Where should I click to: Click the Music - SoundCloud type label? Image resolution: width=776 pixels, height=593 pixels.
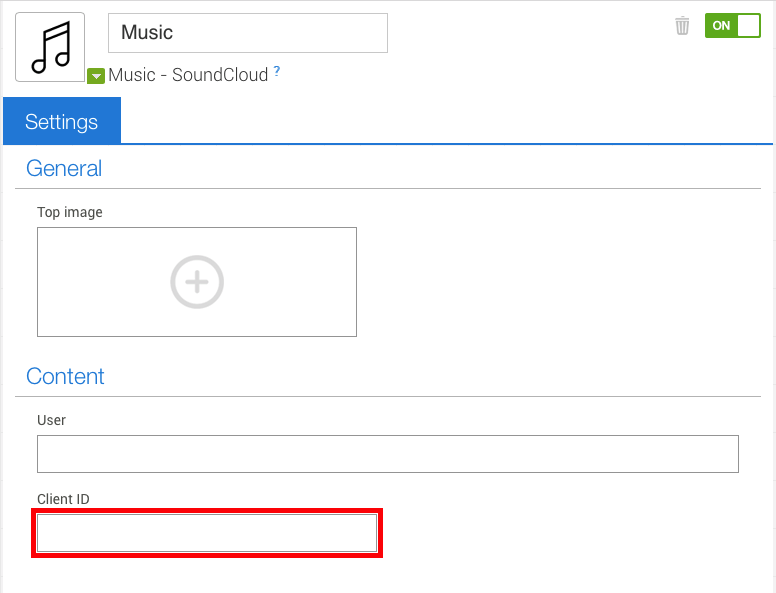click(x=188, y=75)
